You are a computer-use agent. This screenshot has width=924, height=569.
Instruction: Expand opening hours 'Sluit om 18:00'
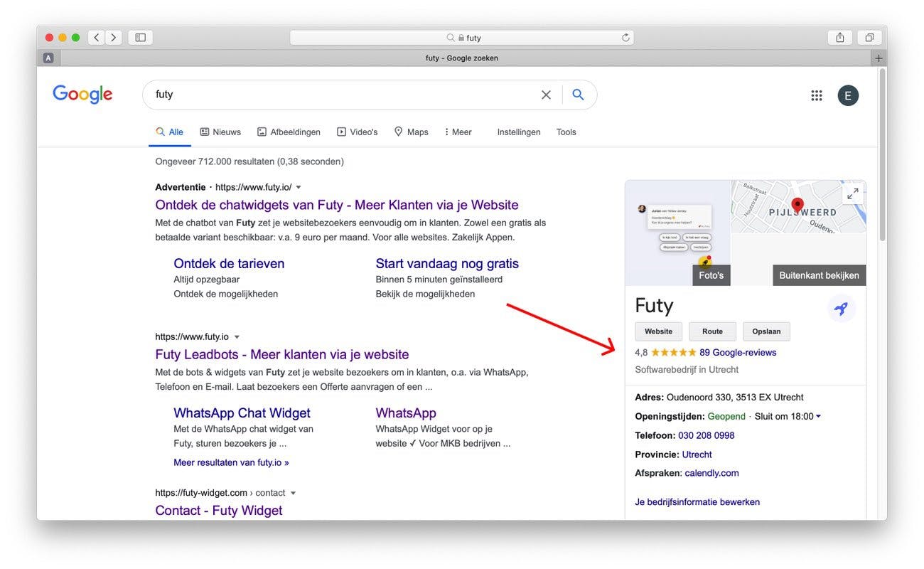(x=789, y=417)
